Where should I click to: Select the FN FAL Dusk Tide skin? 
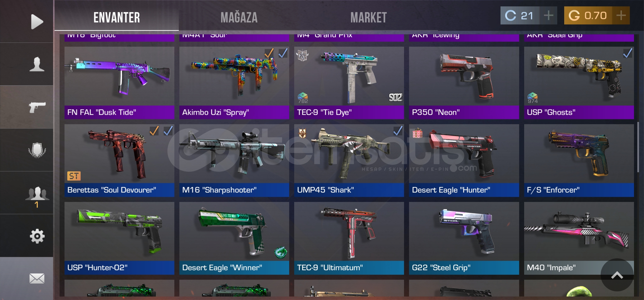coord(119,83)
